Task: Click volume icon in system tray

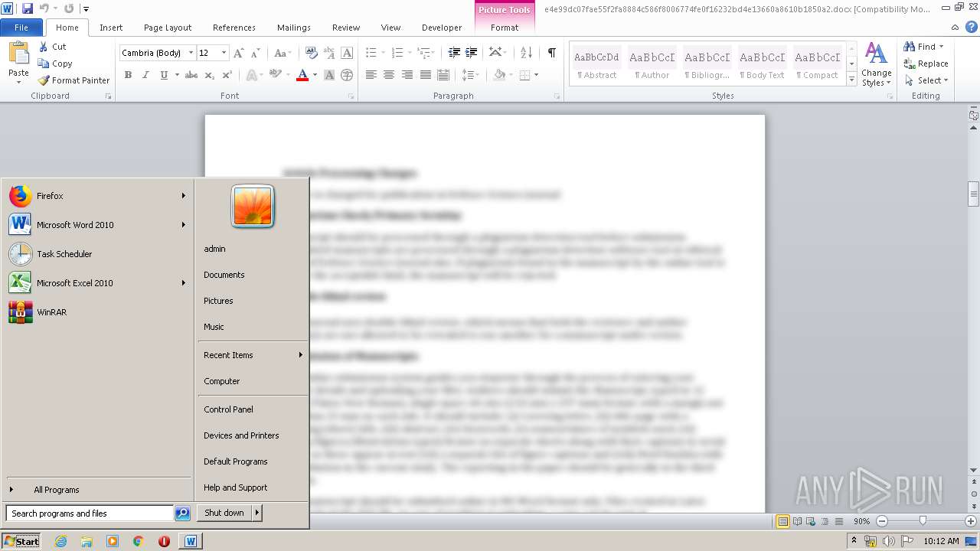Action: pyautogui.click(x=889, y=541)
